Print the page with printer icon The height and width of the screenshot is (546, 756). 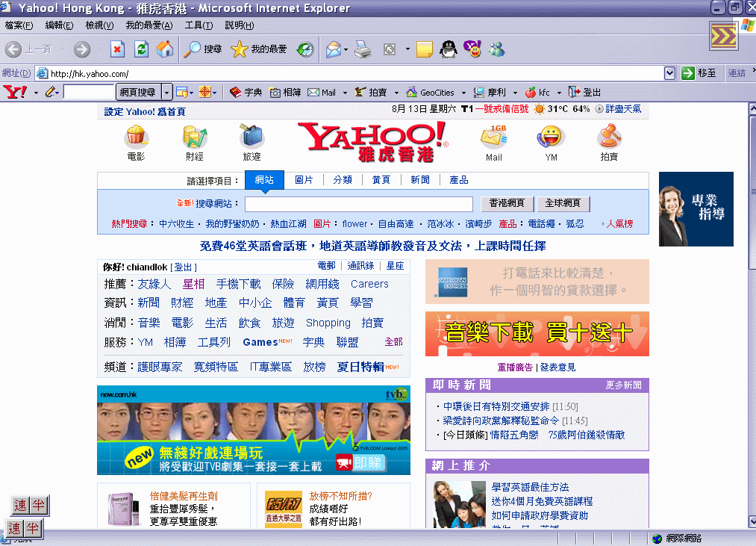363,49
